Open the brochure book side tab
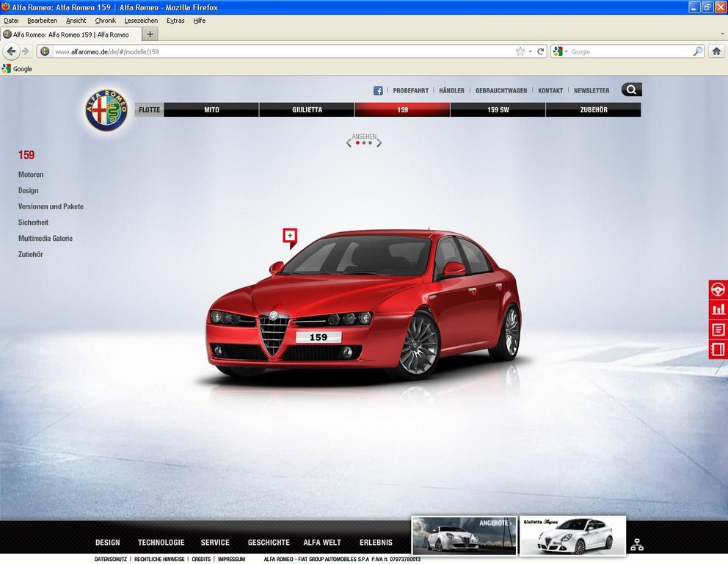Screen dimensions: 728x564 [718, 350]
